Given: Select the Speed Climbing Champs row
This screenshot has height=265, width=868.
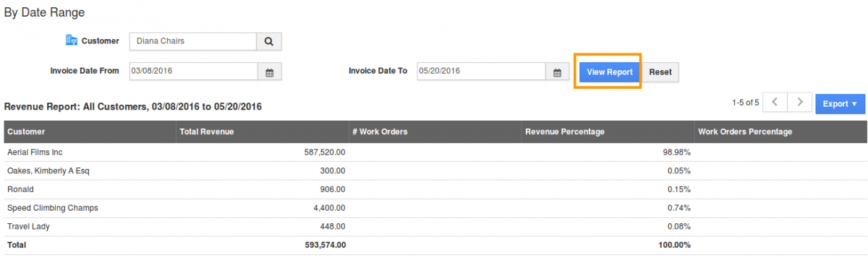Looking at the screenshot, I should [x=435, y=208].
